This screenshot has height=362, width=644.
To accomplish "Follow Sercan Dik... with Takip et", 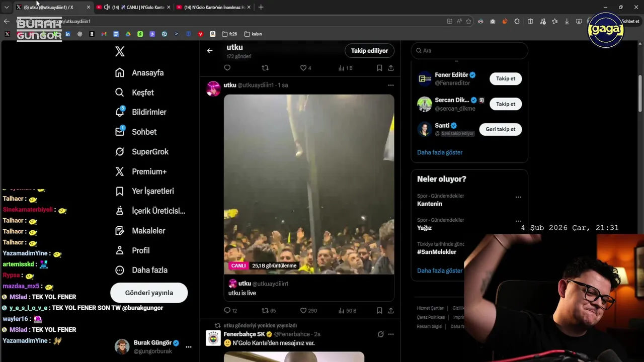I will (x=506, y=104).
